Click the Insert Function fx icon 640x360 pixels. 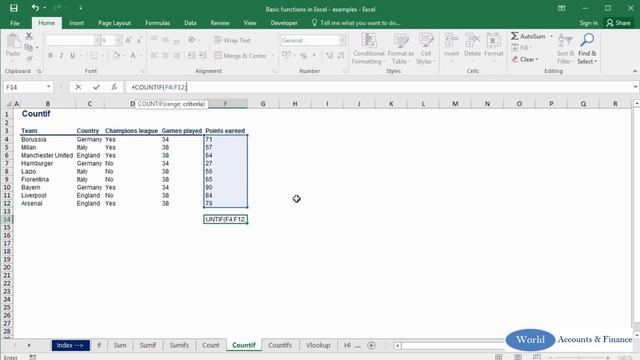(114, 87)
